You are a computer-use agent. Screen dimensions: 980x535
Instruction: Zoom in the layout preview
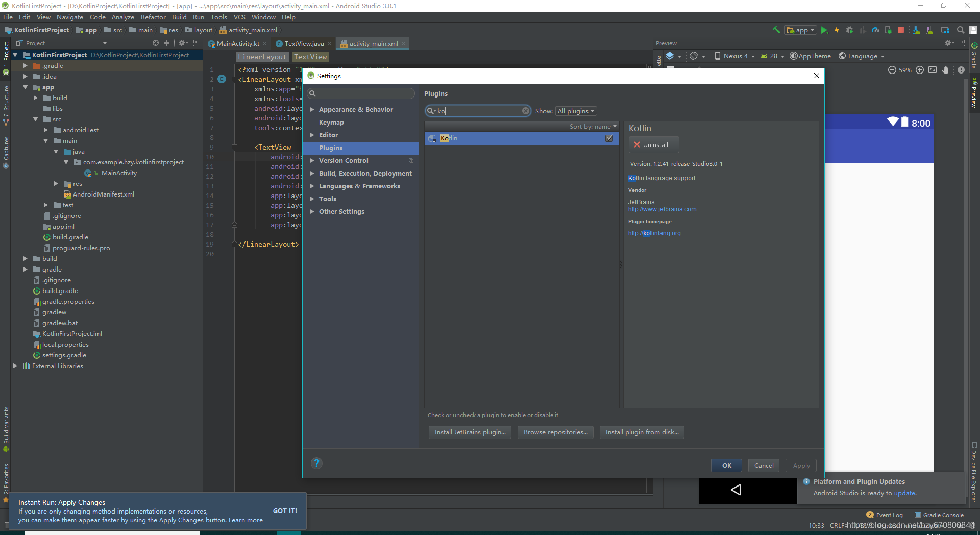920,70
